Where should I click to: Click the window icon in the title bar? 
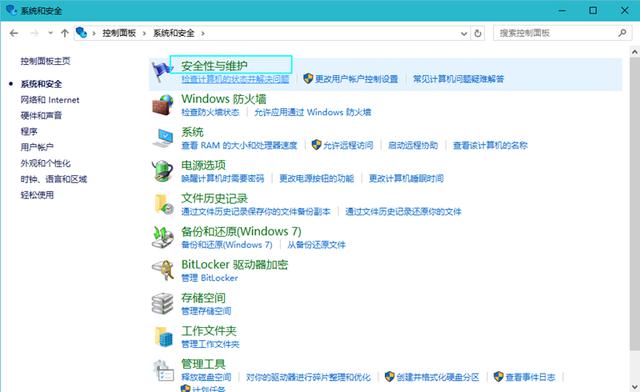11,10
